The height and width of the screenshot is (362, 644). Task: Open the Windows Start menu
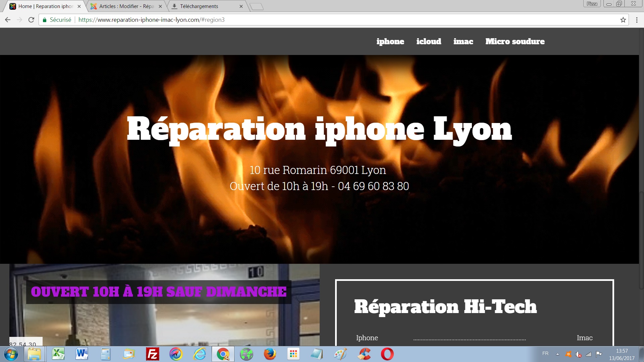pos(11,354)
